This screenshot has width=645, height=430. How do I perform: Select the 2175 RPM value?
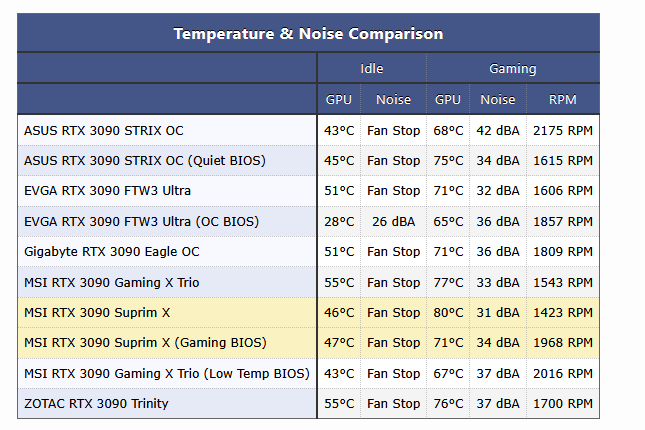pyautogui.click(x=563, y=130)
